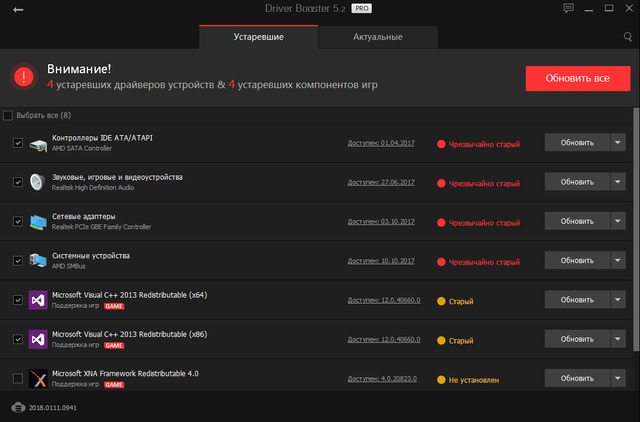
Task: Open the 'Доступен: 01.04.2017' link
Action: 381,143
